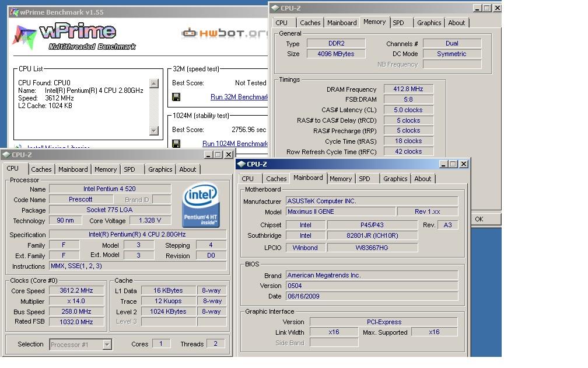Click the Multiplier value x 14.0

pyautogui.click(x=76, y=301)
